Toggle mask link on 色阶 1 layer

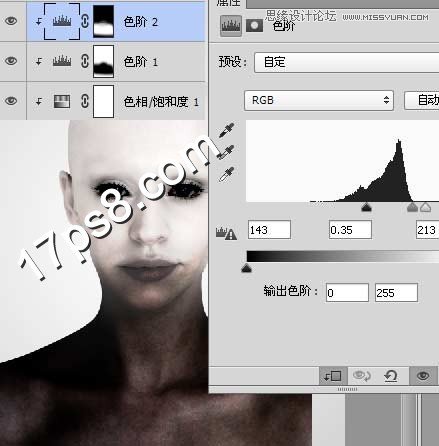pos(85,61)
